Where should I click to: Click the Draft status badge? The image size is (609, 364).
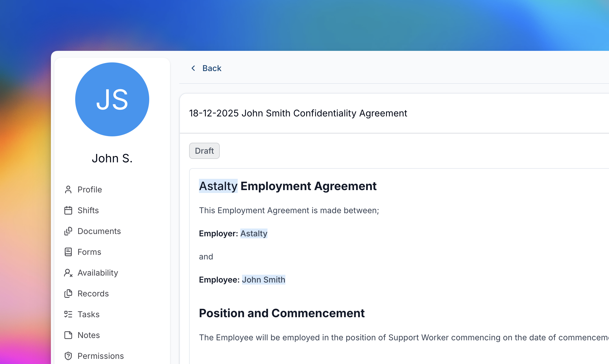pos(204,151)
